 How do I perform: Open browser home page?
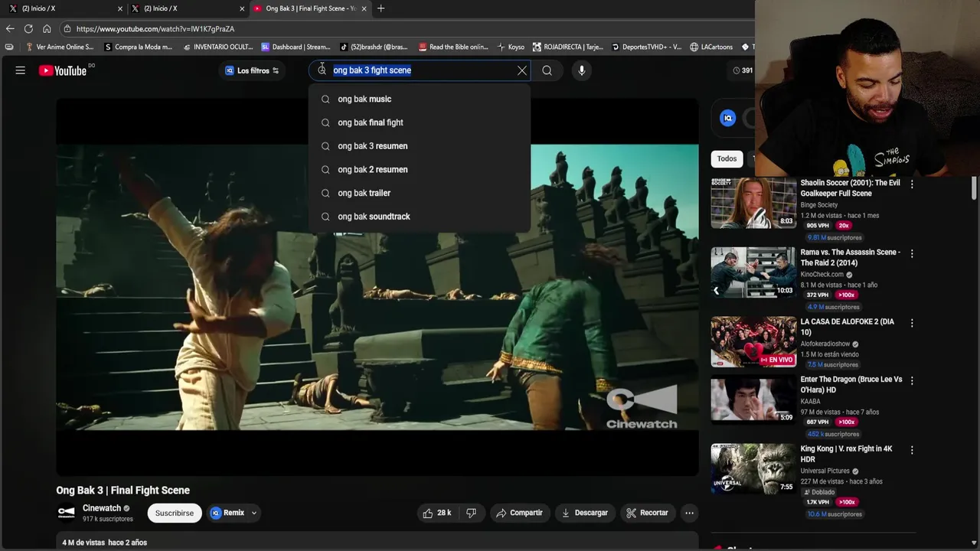click(x=47, y=28)
